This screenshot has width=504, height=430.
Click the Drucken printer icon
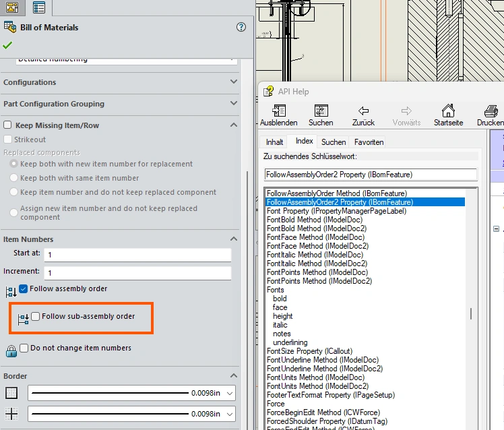pos(491,111)
